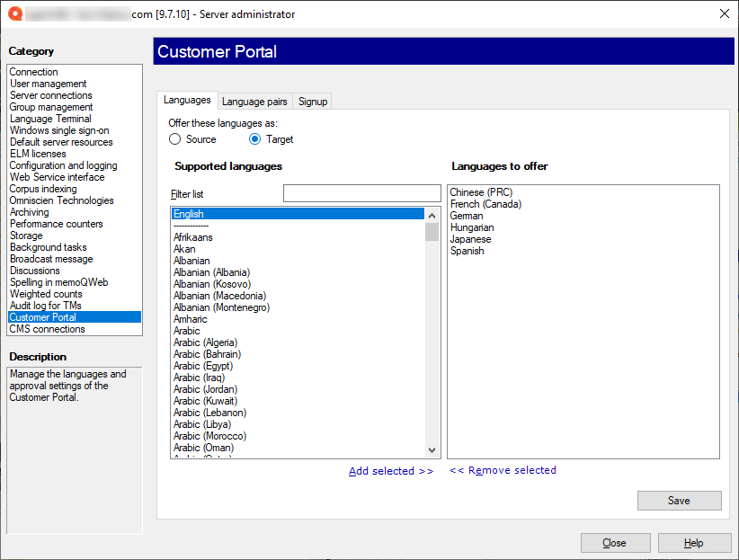The width and height of the screenshot is (739, 560).
Task: Select the Source radio button
Action: pyautogui.click(x=175, y=139)
